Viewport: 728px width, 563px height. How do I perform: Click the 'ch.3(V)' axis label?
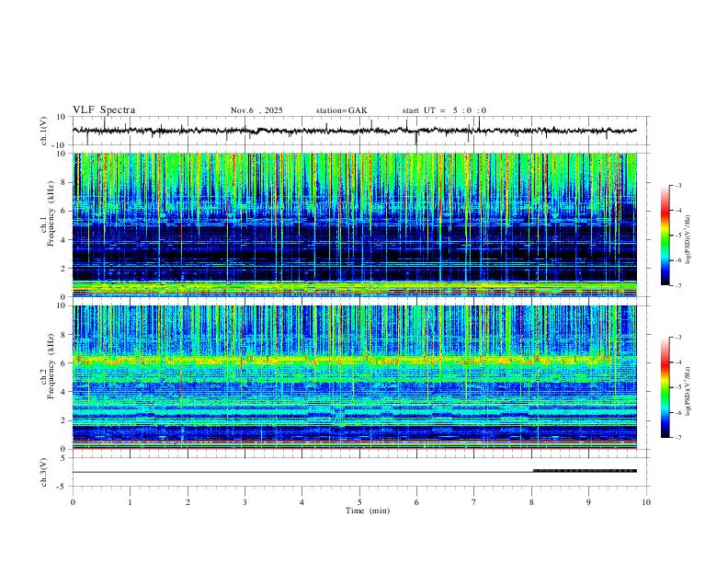click(x=44, y=473)
